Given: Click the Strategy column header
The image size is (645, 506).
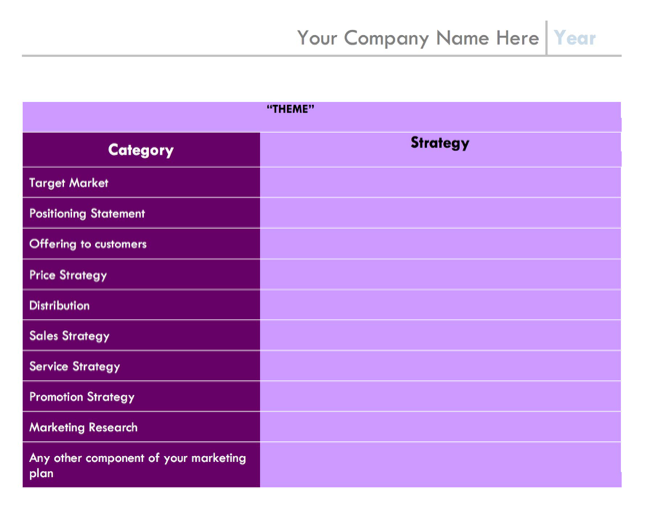Looking at the screenshot, I should pos(439,143).
